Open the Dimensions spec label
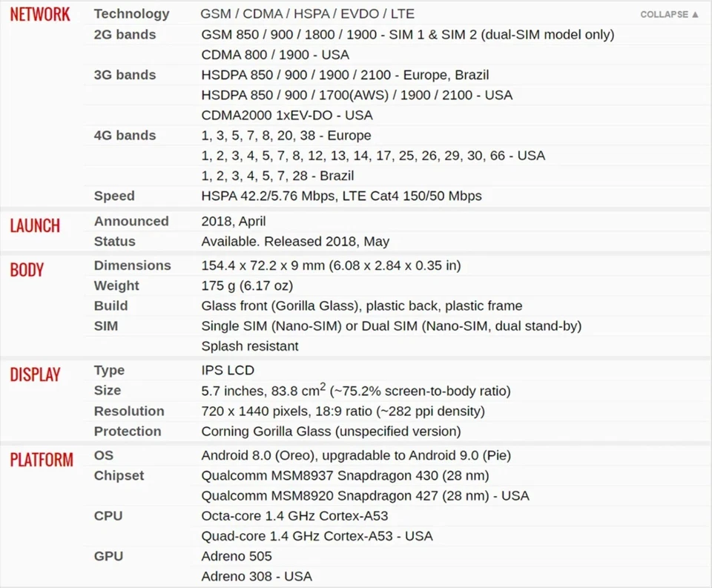Image resolution: width=712 pixels, height=588 pixels. click(x=132, y=265)
